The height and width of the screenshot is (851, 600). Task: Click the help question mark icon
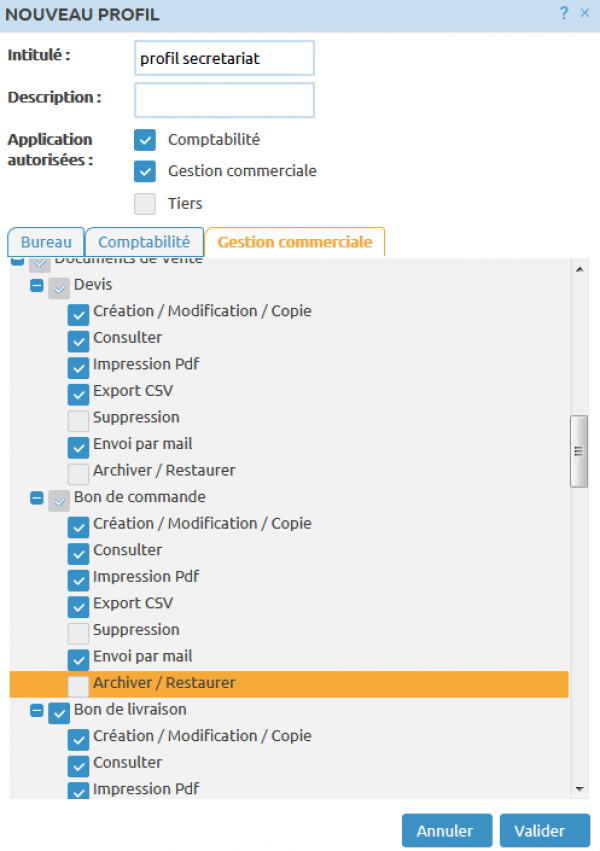pos(565,13)
